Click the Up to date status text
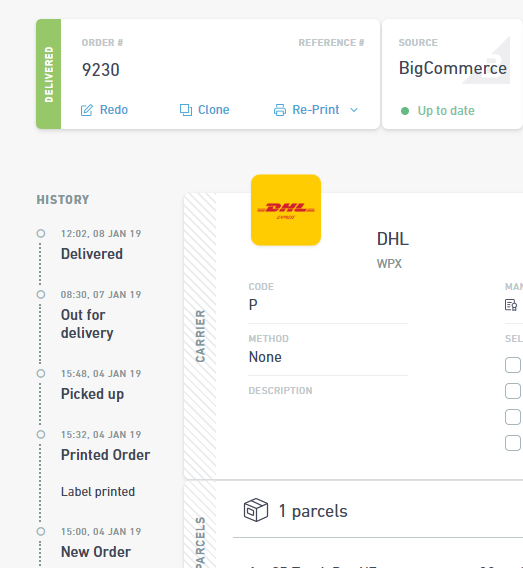Viewport: 523px width, 568px height. pos(446,111)
